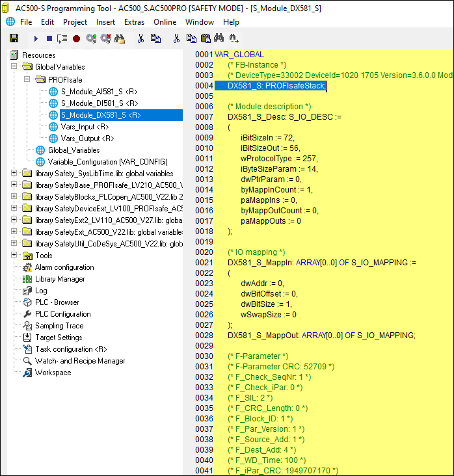Open the Project menu

(x=75, y=22)
